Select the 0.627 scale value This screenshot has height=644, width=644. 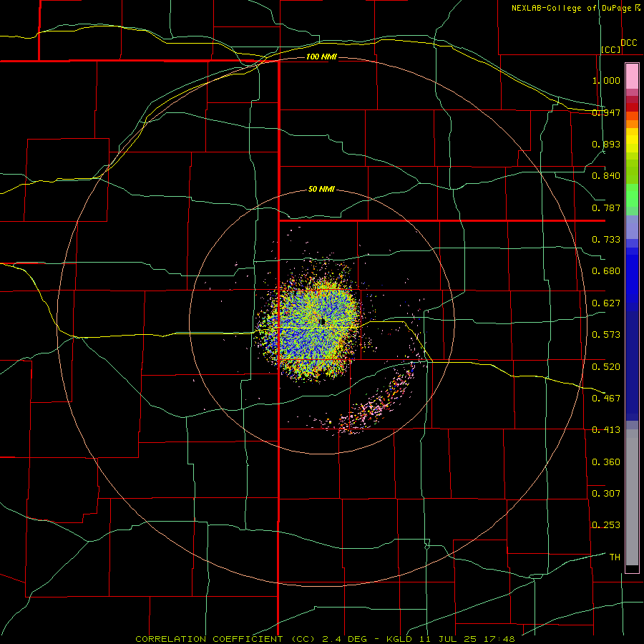coord(606,303)
